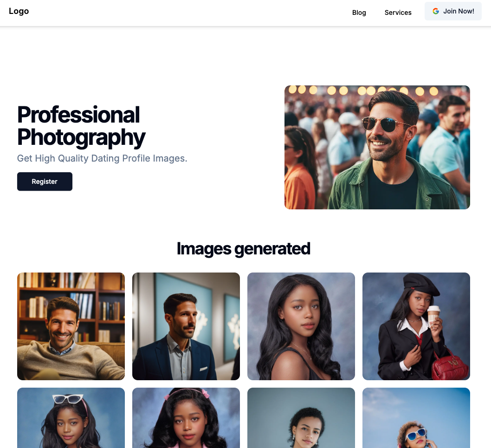Open the photo of woman in beret holding coffee
This screenshot has height=448, width=491.
416,326
